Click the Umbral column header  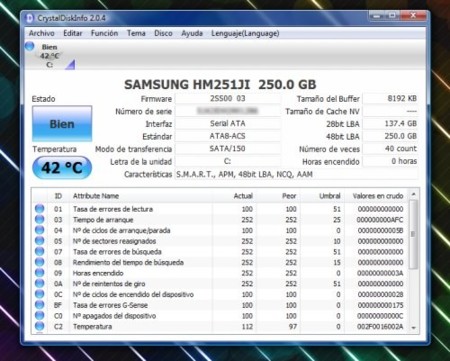point(322,196)
